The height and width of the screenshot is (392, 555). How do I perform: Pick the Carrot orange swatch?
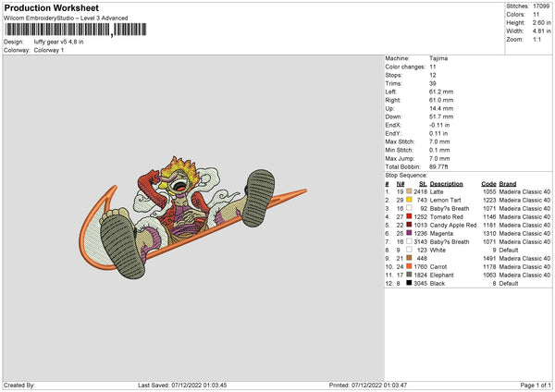(x=409, y=266)
